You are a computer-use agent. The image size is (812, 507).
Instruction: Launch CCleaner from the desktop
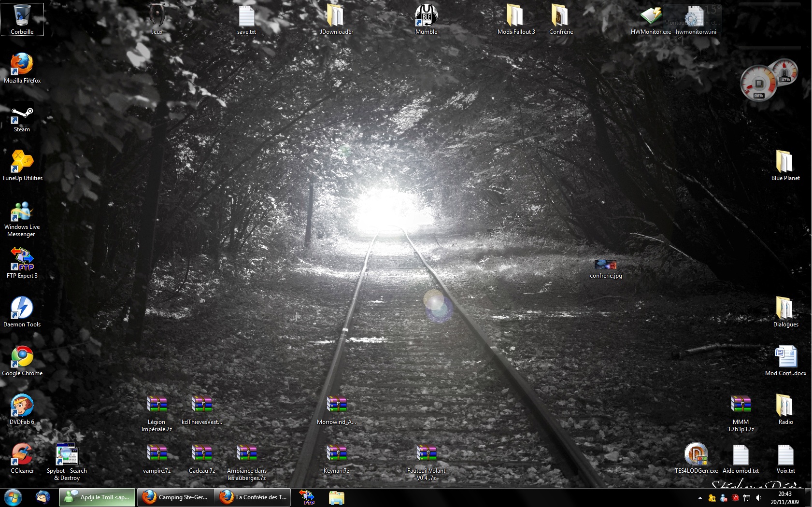coord(22,458)
